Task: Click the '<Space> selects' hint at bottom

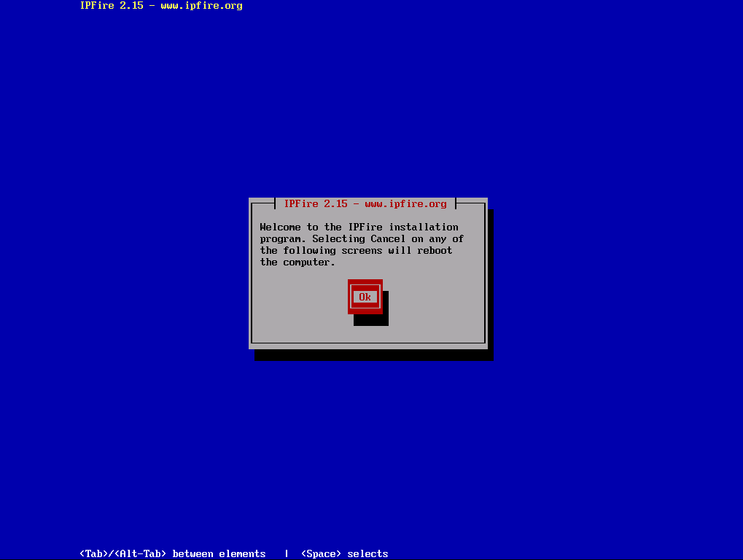Action: [x=344, y=554]
